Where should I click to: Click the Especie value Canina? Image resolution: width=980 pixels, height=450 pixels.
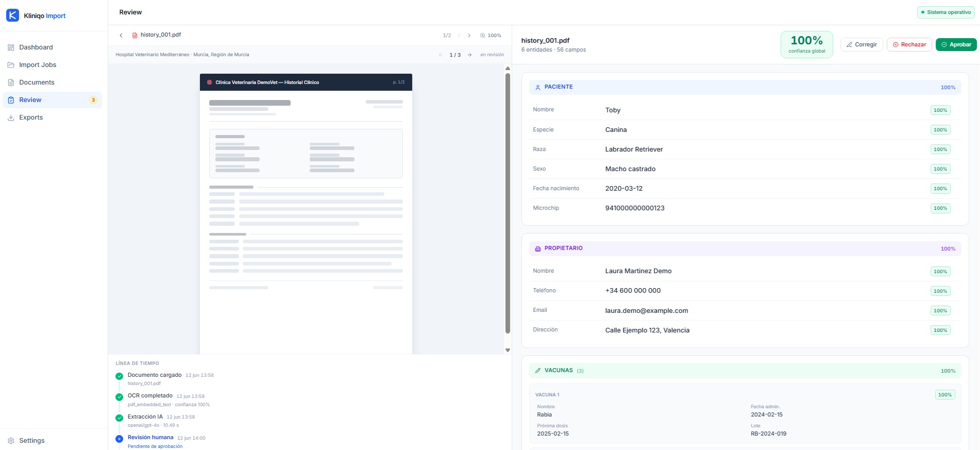click(x=616, y=130)
